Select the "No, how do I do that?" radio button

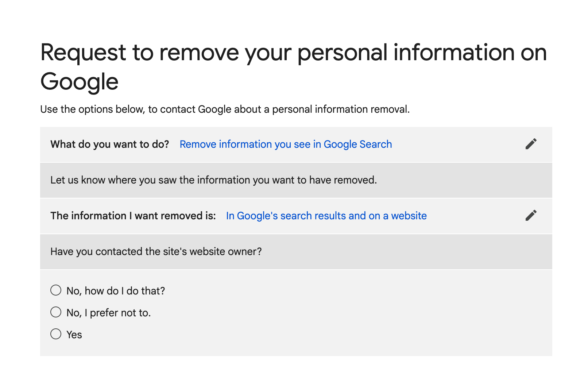[x=56, y=290]
